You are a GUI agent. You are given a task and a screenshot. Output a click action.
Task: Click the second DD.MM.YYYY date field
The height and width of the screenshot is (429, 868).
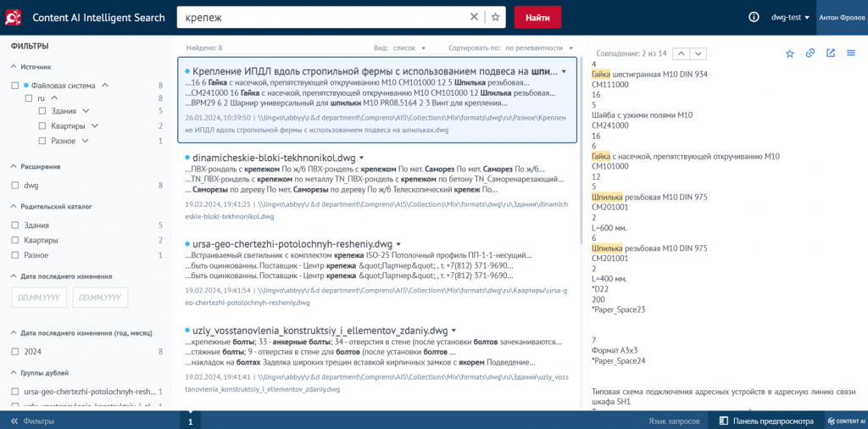[x=100, y=298]
